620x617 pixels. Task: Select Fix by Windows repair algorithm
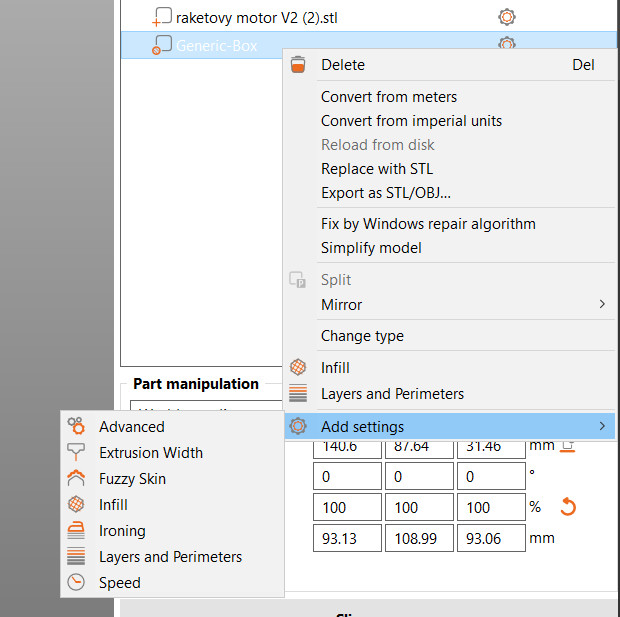[428, 224]
